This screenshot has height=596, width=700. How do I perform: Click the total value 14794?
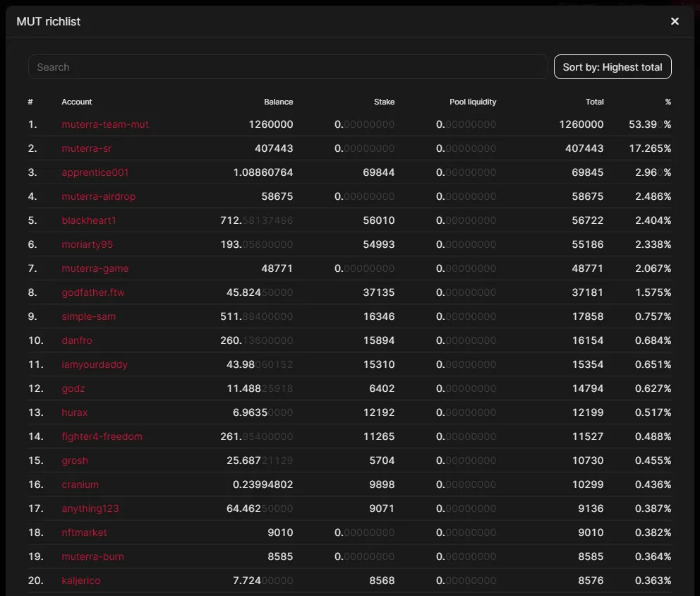click(588, 388)
